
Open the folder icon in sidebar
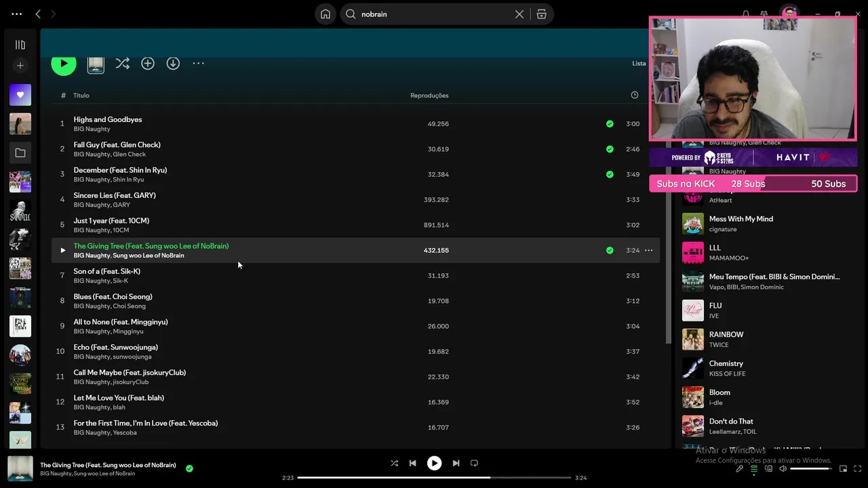pyautogui.click(x=20, y=153)
